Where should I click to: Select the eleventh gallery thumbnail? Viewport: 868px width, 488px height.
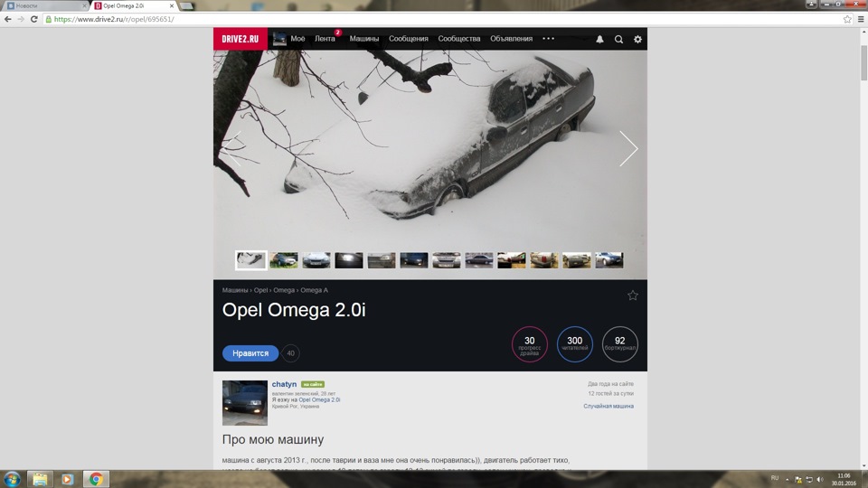tap(577, 260)
